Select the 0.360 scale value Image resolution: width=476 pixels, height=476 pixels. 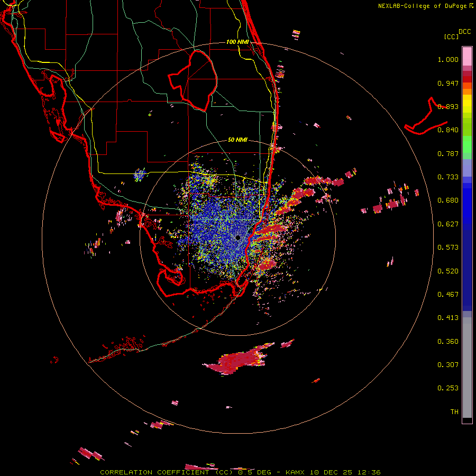tap(448, 342)
